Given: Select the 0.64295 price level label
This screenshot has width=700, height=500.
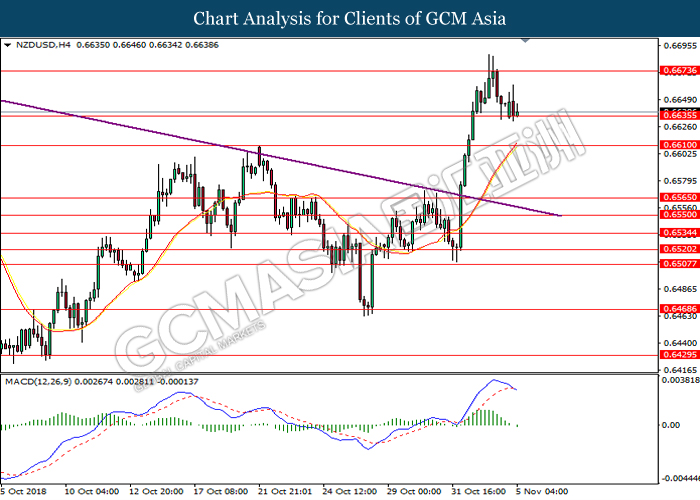Looking at the screenshot, I should coord(679,354).
